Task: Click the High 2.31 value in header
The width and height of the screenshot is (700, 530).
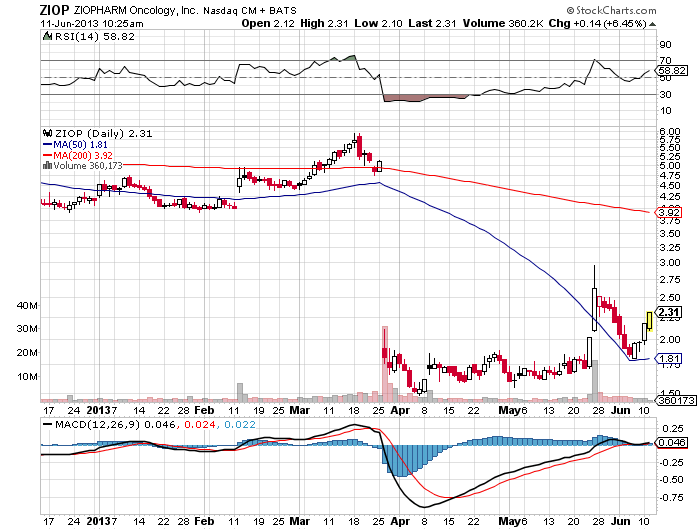Action: (324, 24)
